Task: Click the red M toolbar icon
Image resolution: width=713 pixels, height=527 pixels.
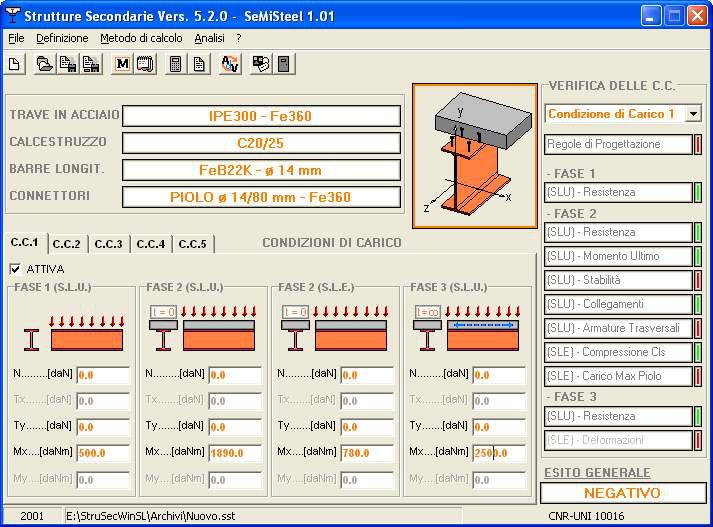Action: [122, 65]
